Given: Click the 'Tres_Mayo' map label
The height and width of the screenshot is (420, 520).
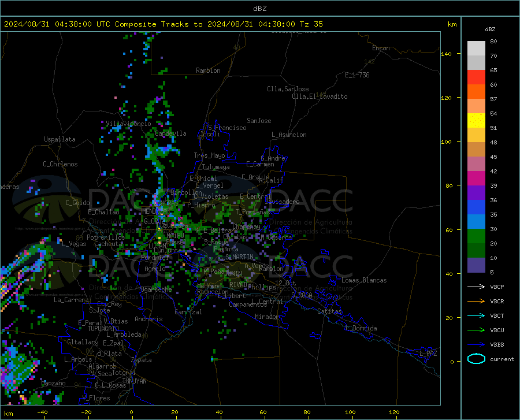Looking at the screenshot, I should click(209, 155).
